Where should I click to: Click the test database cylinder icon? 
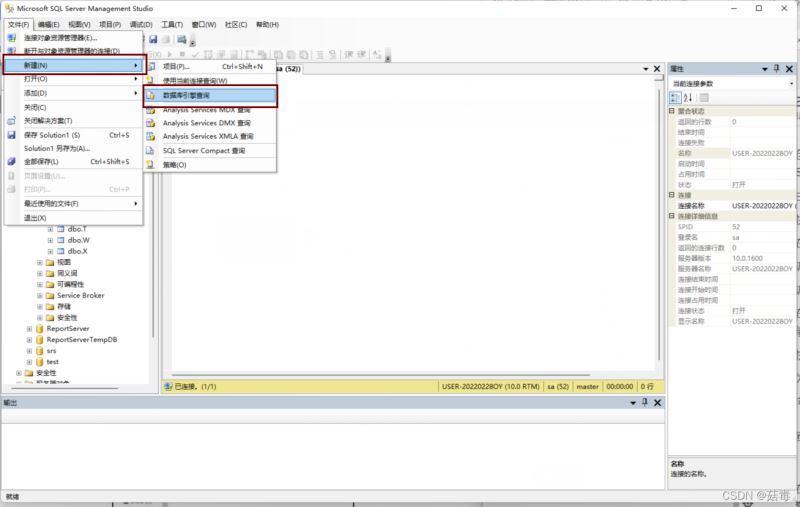pos(39,362)
